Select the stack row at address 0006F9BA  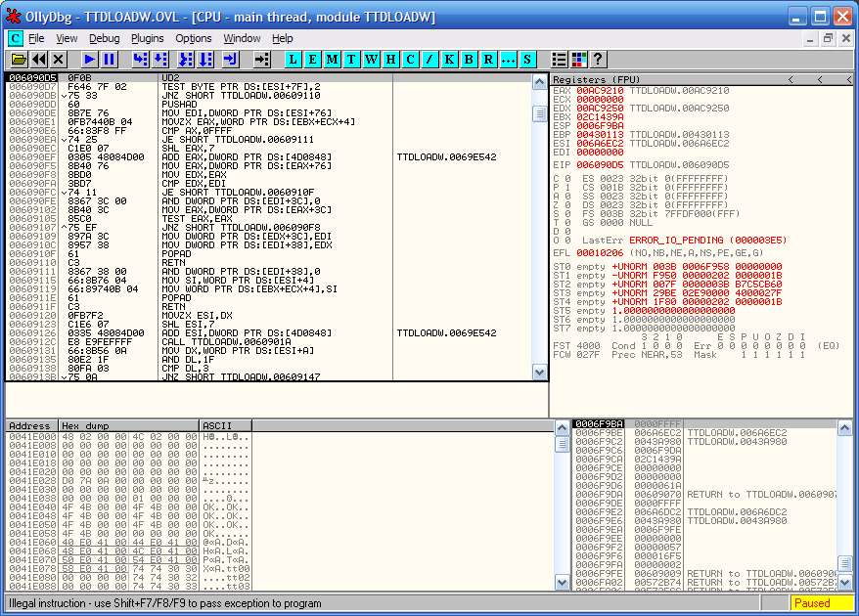tap(704, 423)
